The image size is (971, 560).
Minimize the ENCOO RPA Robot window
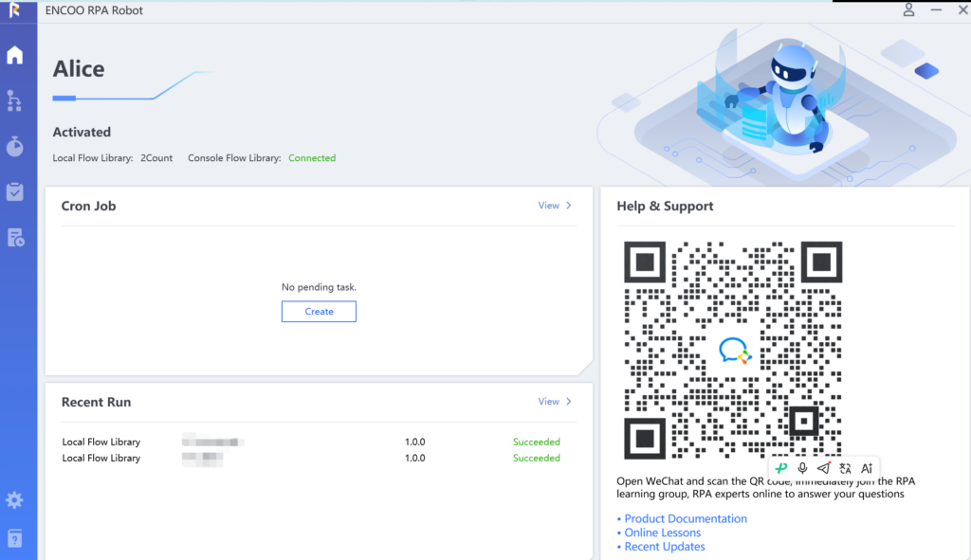[x=936, y=9]
